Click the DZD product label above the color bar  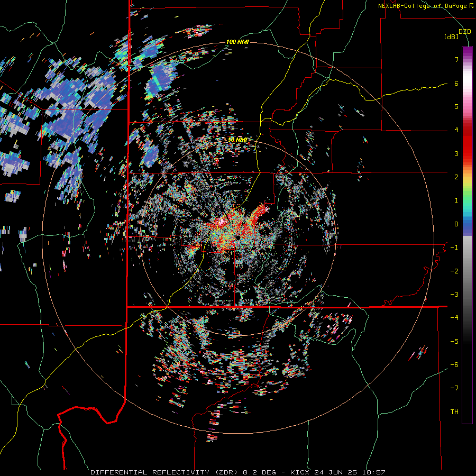[x=465, y=32]
